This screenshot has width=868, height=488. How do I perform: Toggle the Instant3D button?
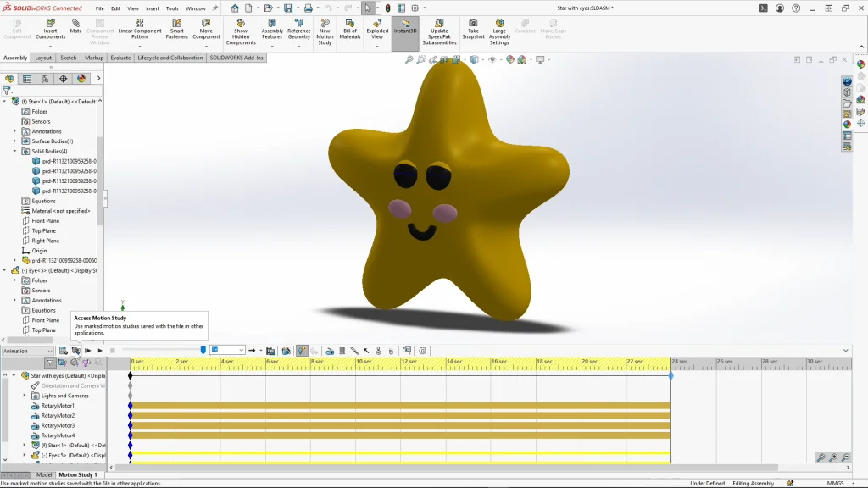(x=404, y=29)
